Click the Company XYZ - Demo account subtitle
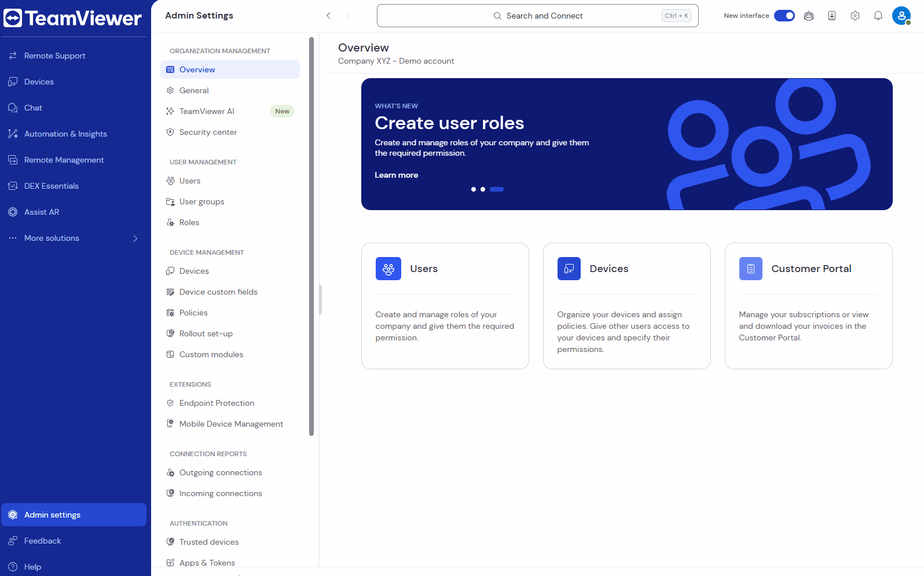The height and width of the screenshot is (576, 924). pyautogui.click(x=396, y=61)
